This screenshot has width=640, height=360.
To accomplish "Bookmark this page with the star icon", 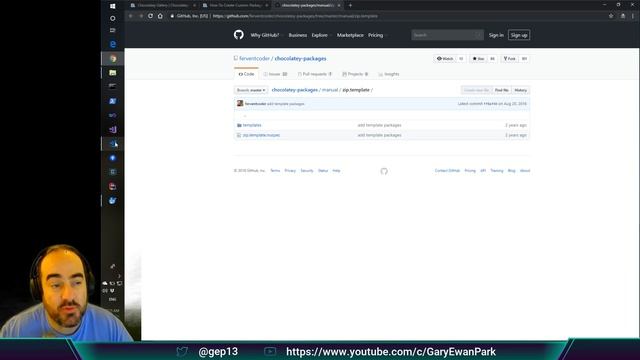I will pyautogui.click(x=611, y=16).
